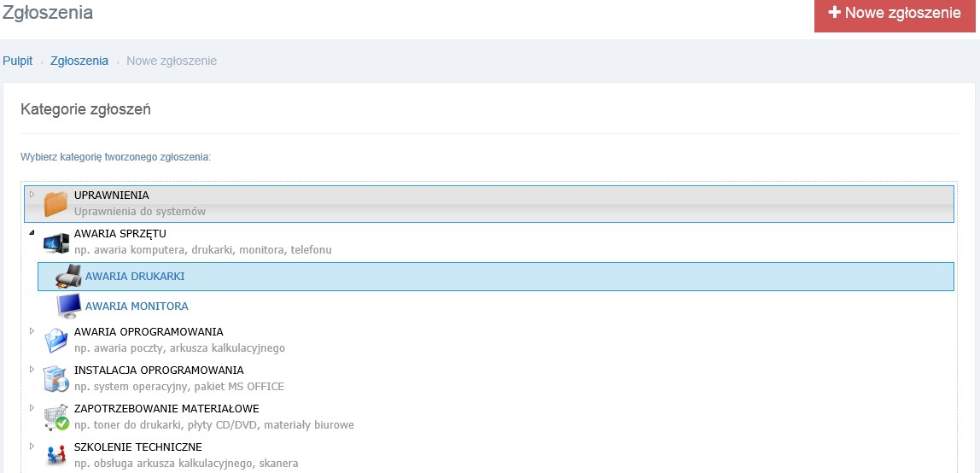Click the AWARIA OPROGRAMOWANIA software failure icon
Image resolution: width=980 pixels, height=473 pixels.
pyautogui.click(x=55, y=341)
